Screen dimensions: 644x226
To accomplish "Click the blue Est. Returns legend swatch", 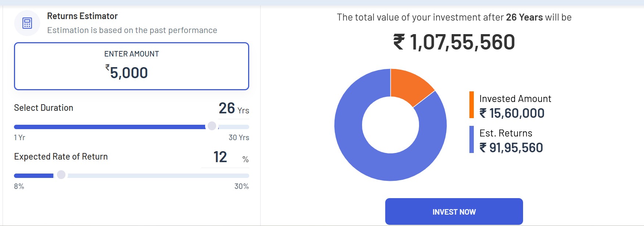I will click(472, 139).
